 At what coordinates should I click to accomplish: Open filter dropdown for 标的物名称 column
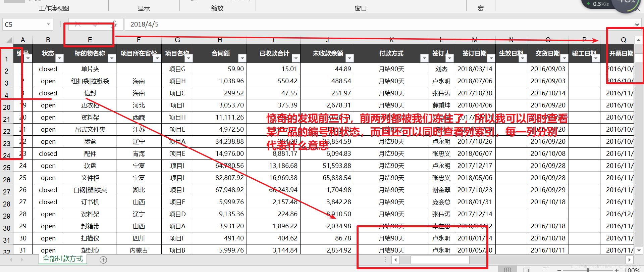click(x=112, y=58)
